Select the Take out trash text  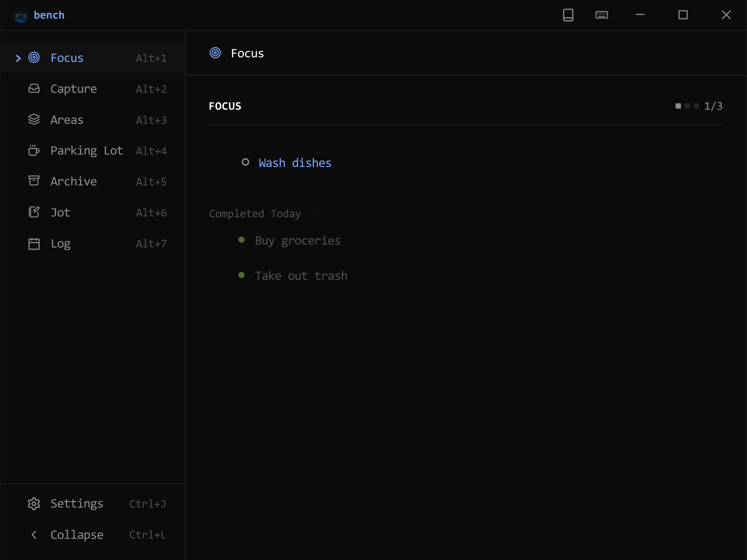[301, 276]
